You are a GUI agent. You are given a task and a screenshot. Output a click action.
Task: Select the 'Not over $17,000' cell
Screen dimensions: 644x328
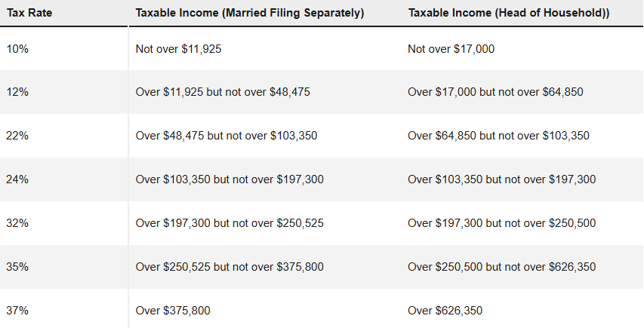pos(451,48)
